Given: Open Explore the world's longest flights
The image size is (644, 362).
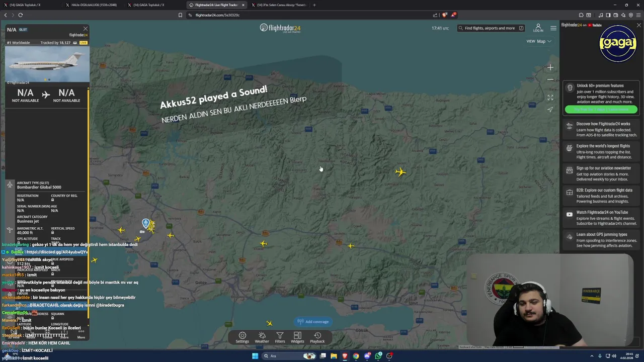Looking at the screenshot, I should (x=601, y=151).
